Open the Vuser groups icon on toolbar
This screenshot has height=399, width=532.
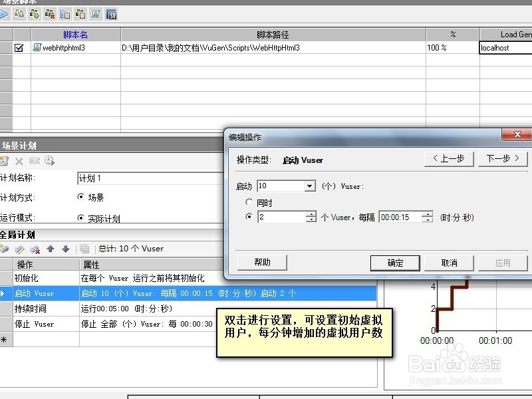pos(20,13)
